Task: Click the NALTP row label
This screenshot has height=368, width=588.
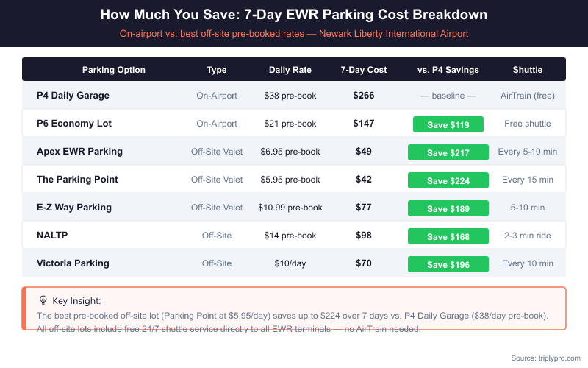Action: tap(52, 236)
